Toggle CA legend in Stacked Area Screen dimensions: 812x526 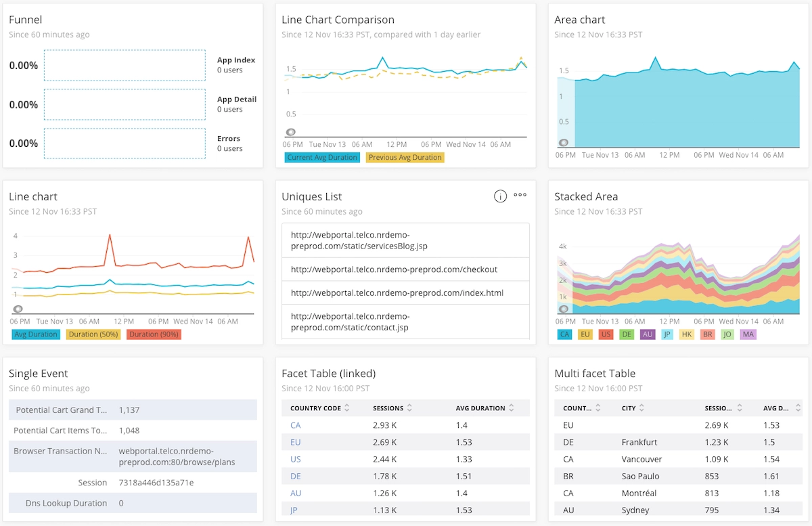564,334
